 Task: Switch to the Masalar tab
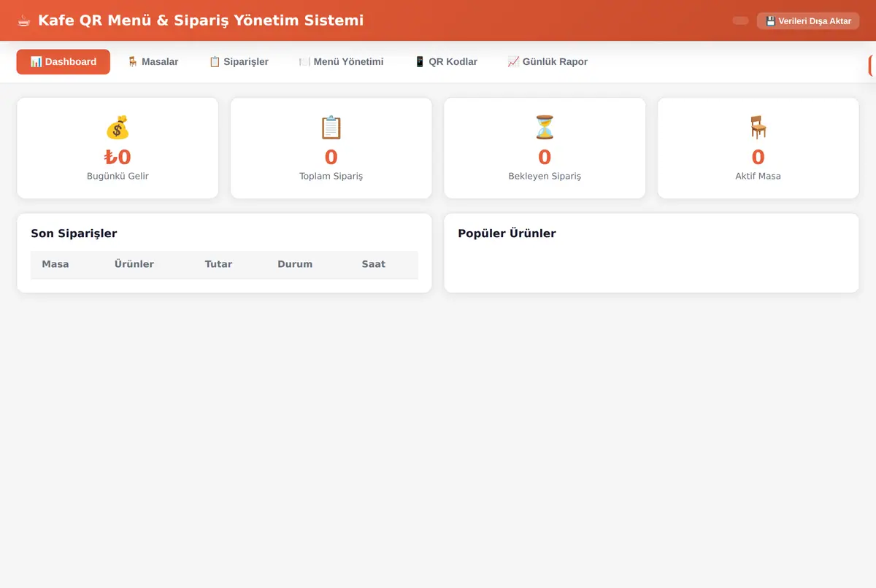pyautogui.click(x=153, y=62)
